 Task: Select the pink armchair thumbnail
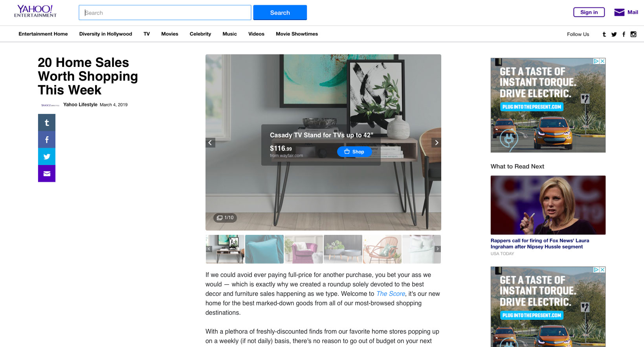tap(303, 249)
